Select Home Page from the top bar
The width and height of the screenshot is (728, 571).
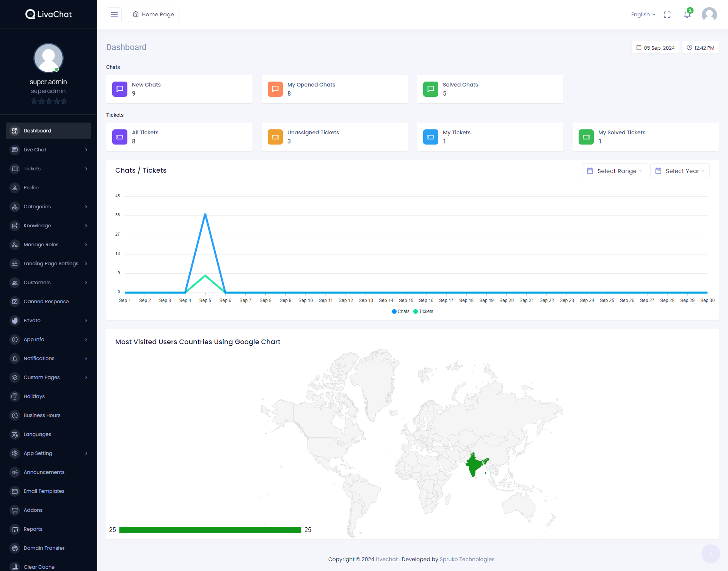click(x=153, y=14)
